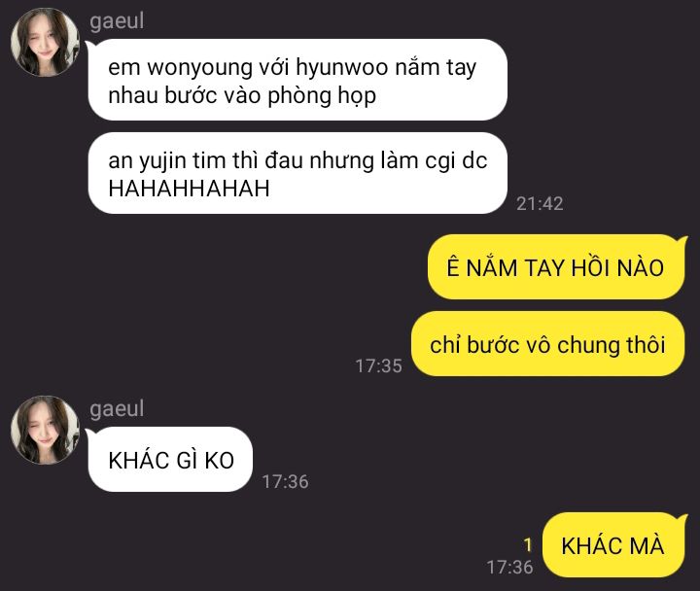Select the white 'KHÁC GÌ KO' bubble
700x591 pixels.
170,460
